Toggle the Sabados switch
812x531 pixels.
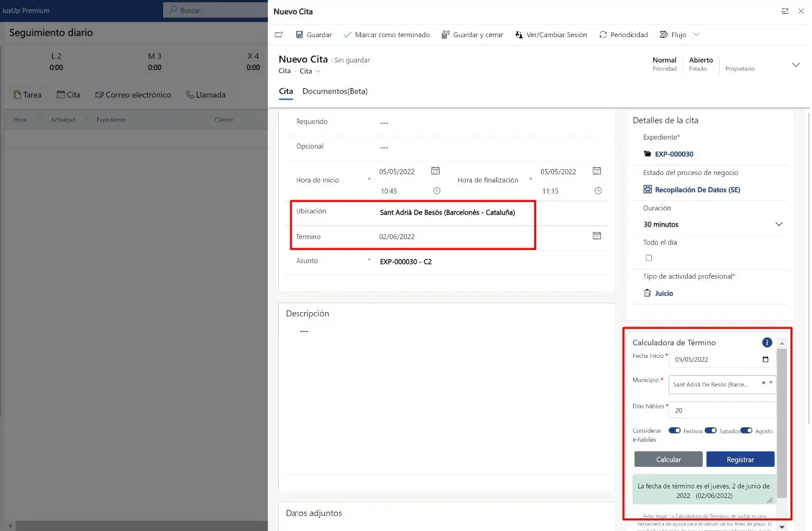point(711,430)
